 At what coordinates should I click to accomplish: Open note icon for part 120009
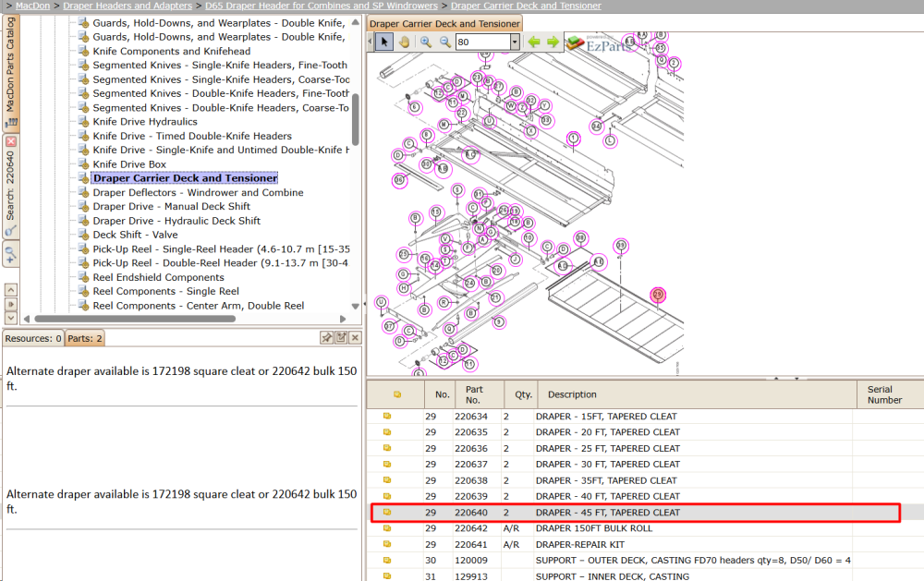click(387, 560)
